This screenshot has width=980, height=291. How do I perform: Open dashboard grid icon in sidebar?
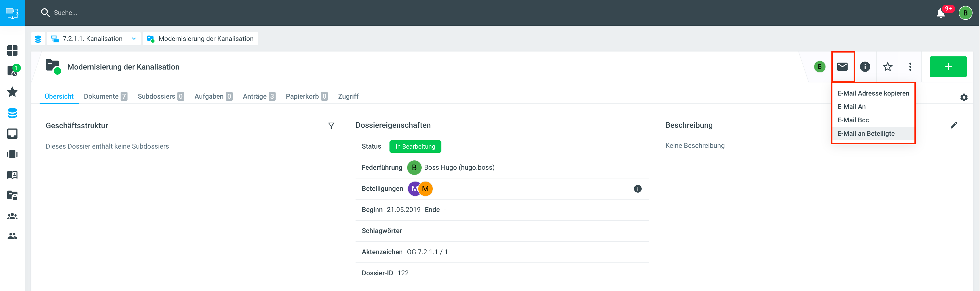point(12,50)
